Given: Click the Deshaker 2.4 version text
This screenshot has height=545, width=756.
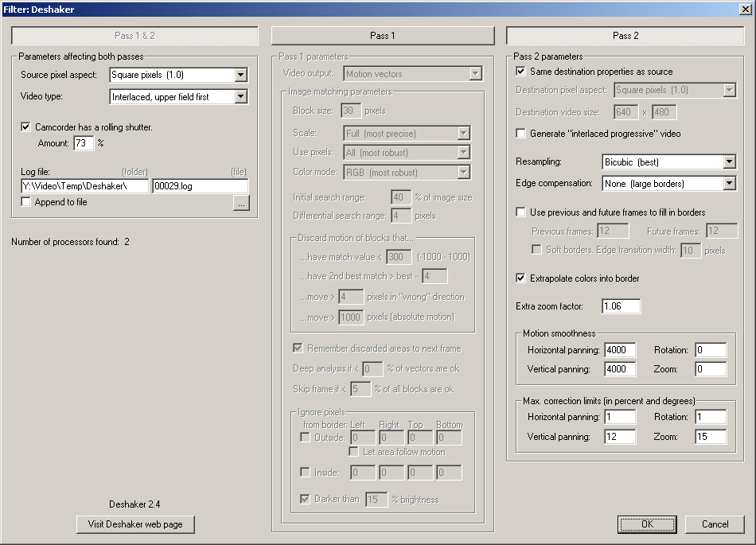Looking at the screenshot, I should coord(134,504).
